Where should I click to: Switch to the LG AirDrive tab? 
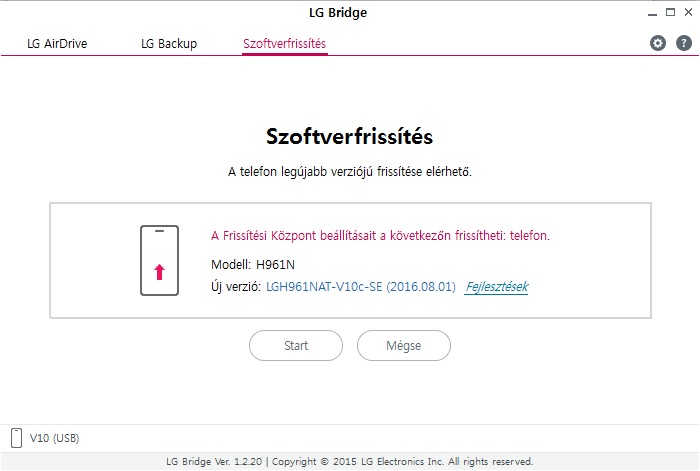57,44
